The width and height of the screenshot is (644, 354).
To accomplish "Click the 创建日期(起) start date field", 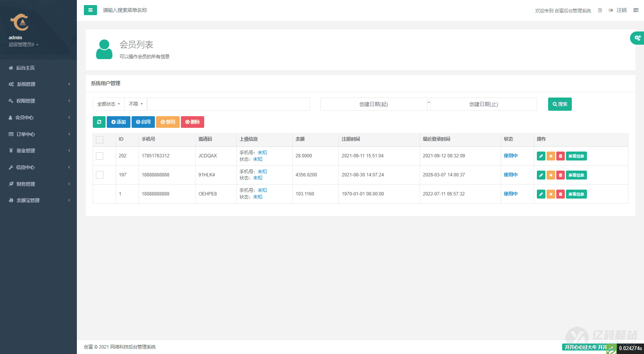I will point(373,104).
